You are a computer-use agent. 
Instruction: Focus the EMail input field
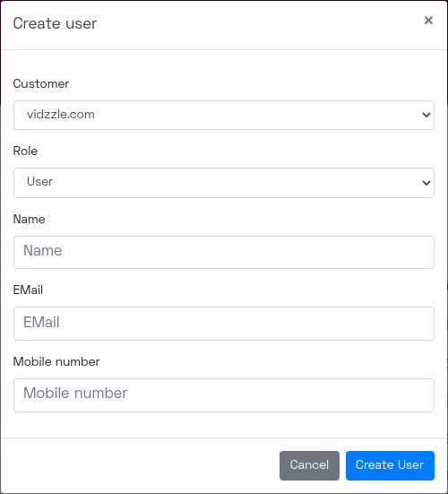224,324
